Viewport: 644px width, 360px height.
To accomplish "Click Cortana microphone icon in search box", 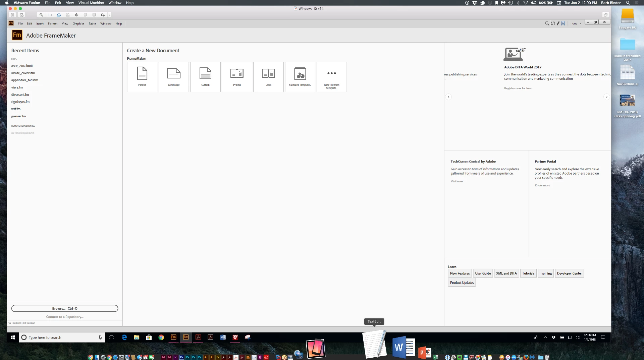I will click(x=100, y=338).
